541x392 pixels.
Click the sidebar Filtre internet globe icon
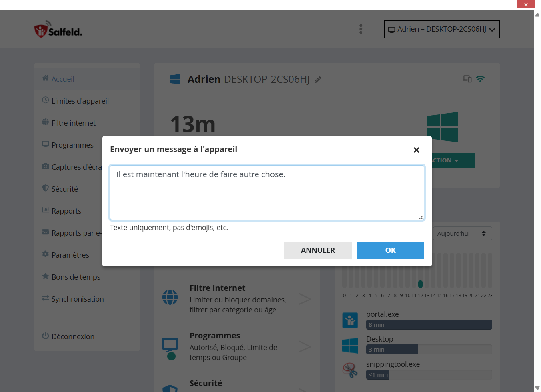pyautogui.click(x=46, y=122)
